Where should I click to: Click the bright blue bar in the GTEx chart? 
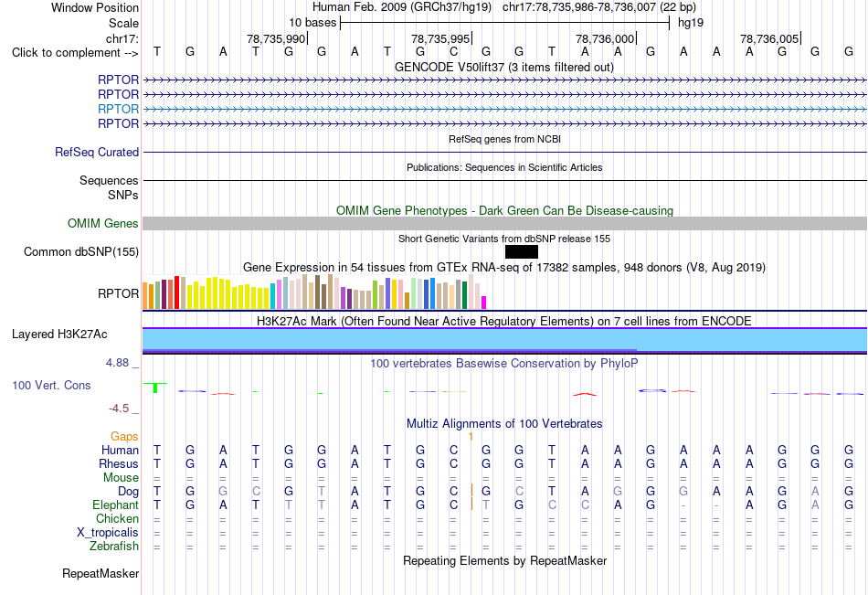coord(433,293)
